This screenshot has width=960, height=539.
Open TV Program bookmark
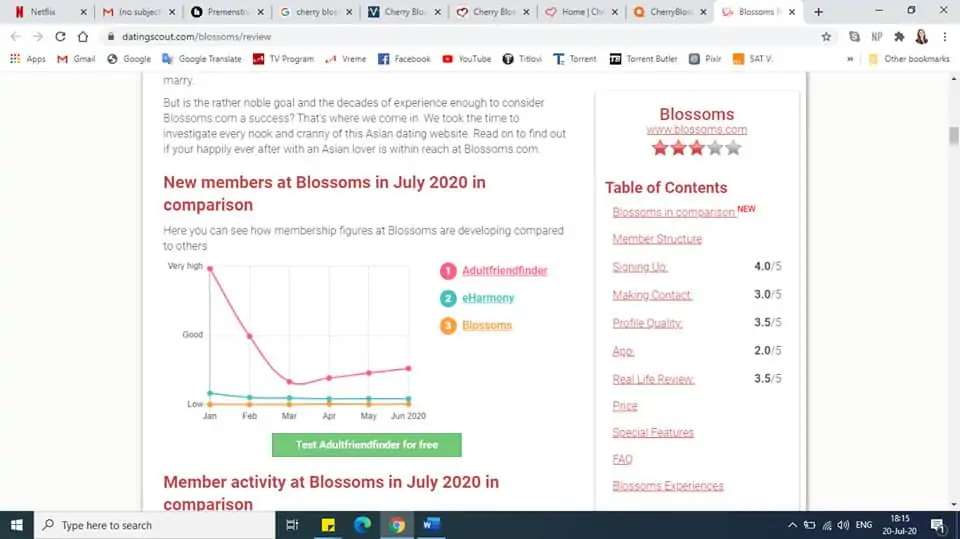click(283, 59)
